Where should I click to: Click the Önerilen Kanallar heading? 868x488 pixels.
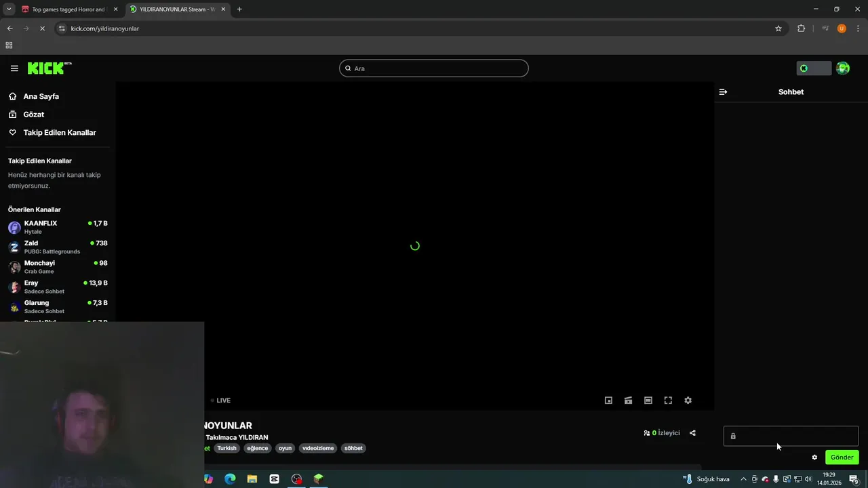click(35, 210)
